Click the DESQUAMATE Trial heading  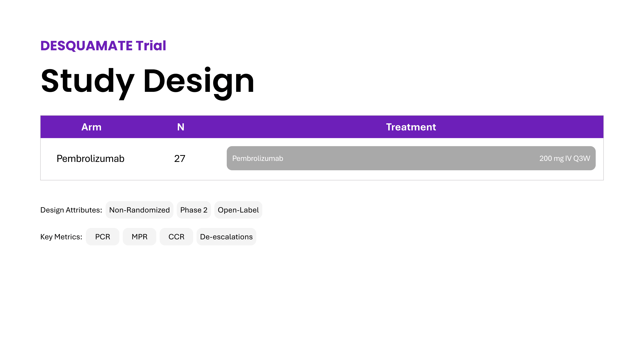pos(103,46)
